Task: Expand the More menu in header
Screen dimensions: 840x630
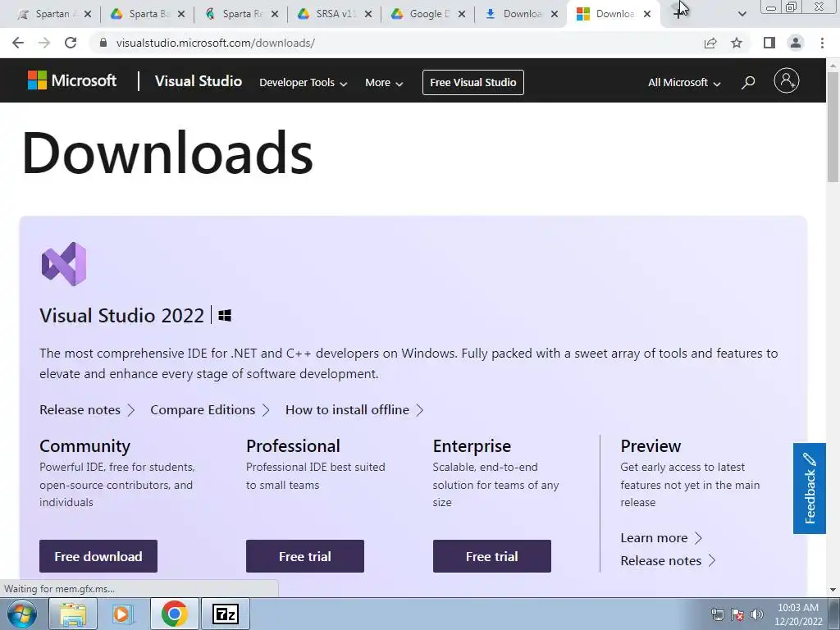Action: 384,83
